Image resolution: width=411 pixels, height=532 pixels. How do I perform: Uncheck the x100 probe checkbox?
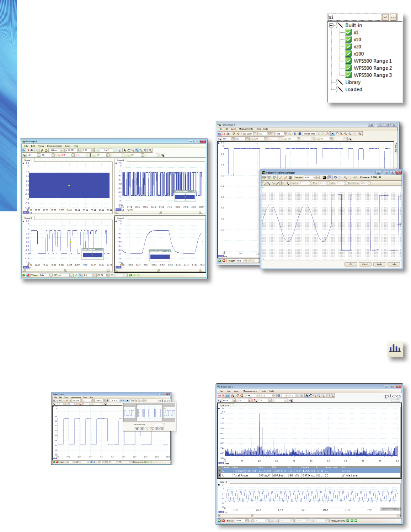pyautogui.click(x=348, y=54)
